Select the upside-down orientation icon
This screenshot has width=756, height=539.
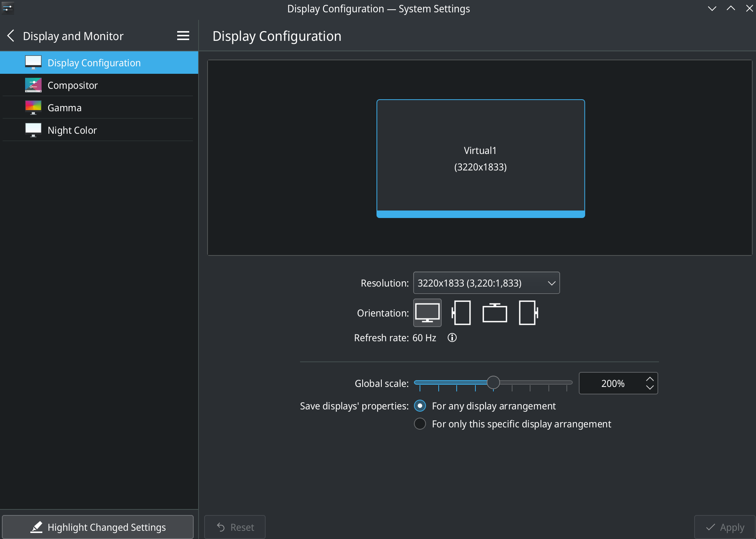(x=495, y=313)
